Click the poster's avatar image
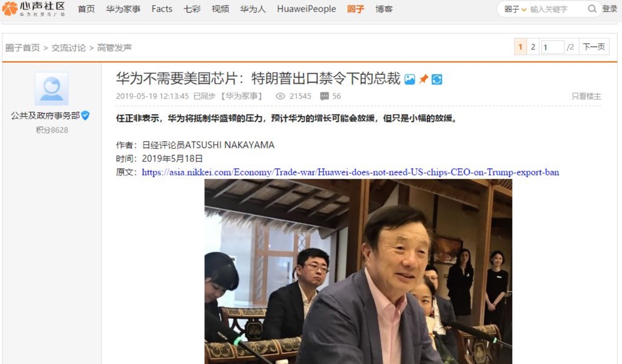Viewport: 622px width, 364px height. coord(51,88)
